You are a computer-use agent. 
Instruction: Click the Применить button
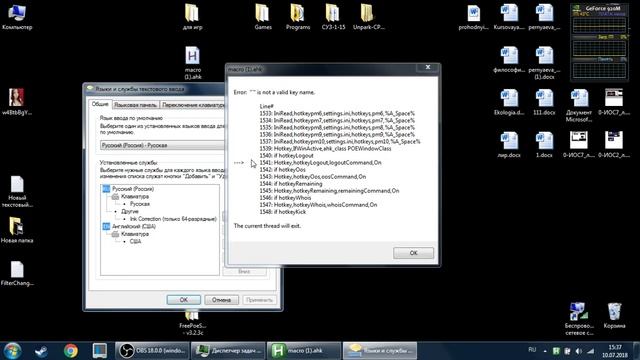click(259, 300)
